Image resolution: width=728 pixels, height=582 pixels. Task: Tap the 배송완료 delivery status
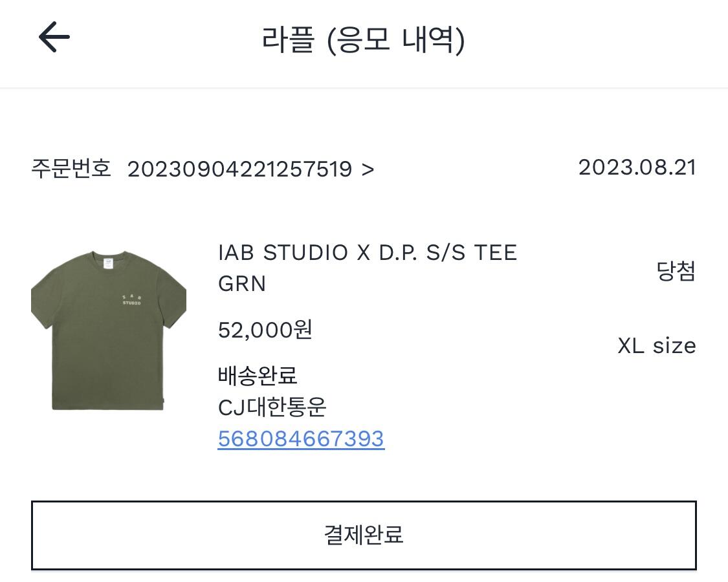pyautogui.click(x=258, y=376)
